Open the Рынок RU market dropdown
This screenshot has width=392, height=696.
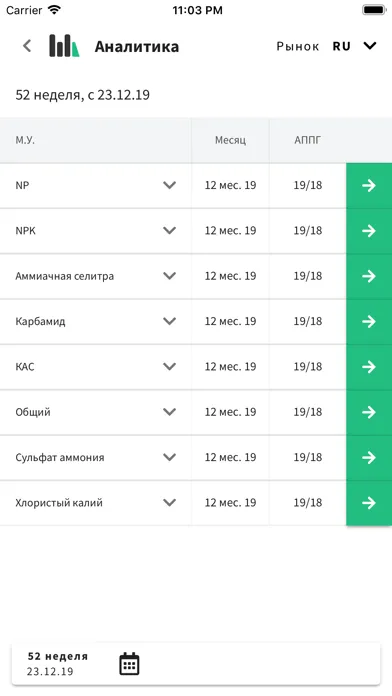327,46
